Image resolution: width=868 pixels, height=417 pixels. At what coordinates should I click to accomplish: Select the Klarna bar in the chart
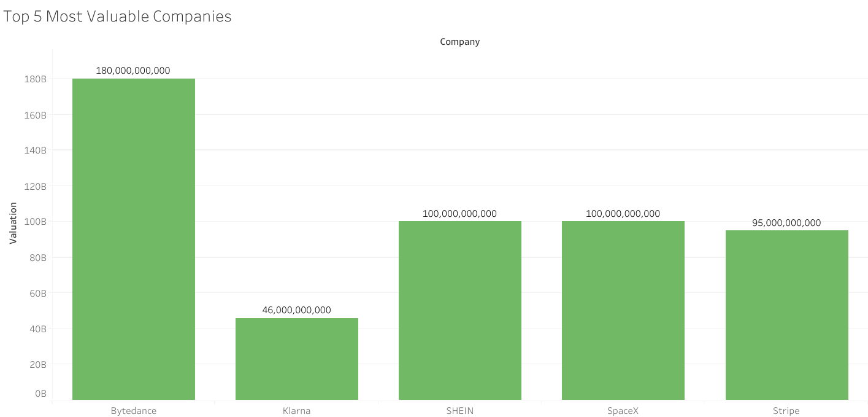(297, 359)
